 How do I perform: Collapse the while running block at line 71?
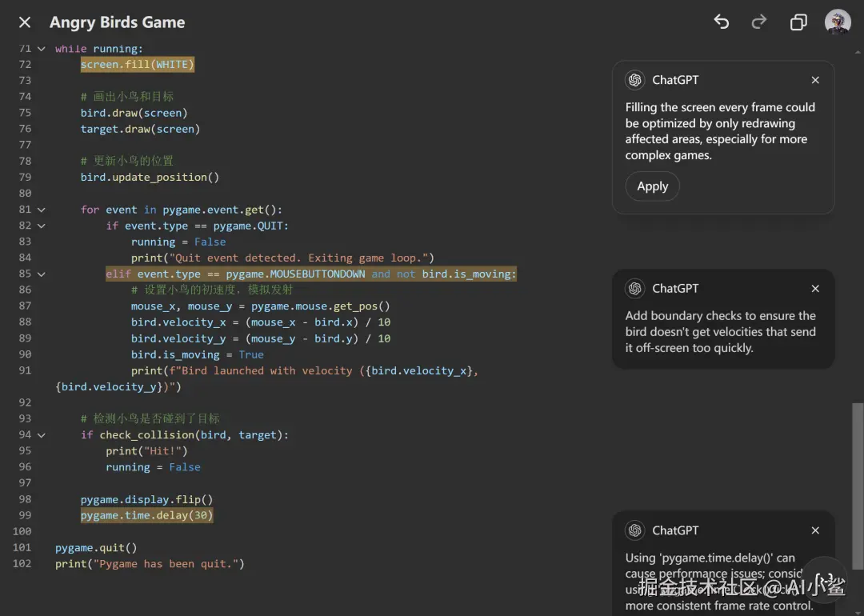click(x=42, y=49)
